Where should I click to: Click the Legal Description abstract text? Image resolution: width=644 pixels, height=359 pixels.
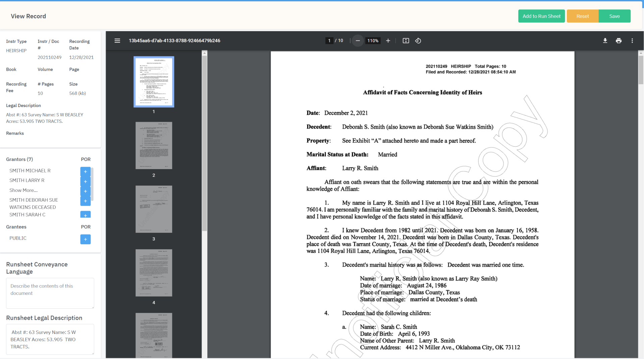point(45,118)
